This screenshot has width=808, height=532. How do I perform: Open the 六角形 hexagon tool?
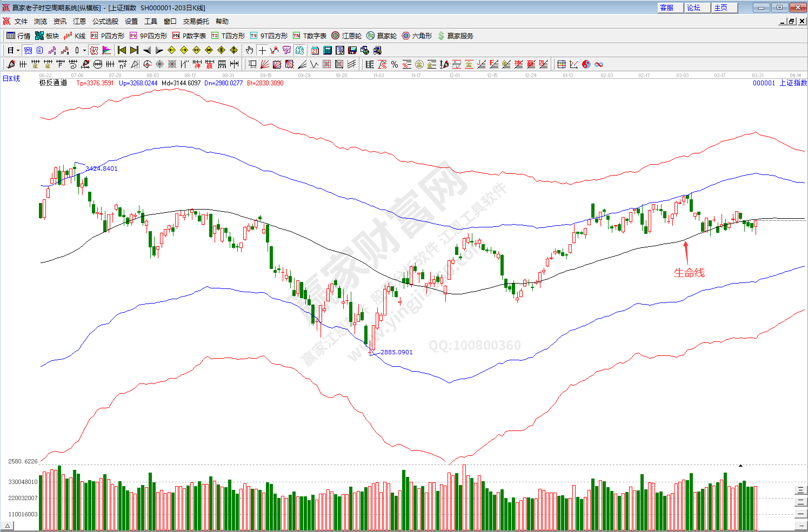click(x=417, y=36)
